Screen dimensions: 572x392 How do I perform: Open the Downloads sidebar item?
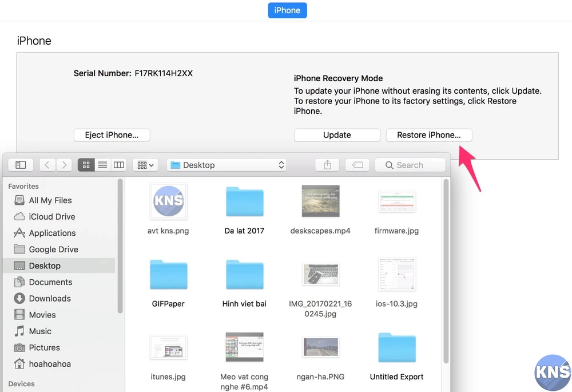pyautogui.click(x=50, y=299)
